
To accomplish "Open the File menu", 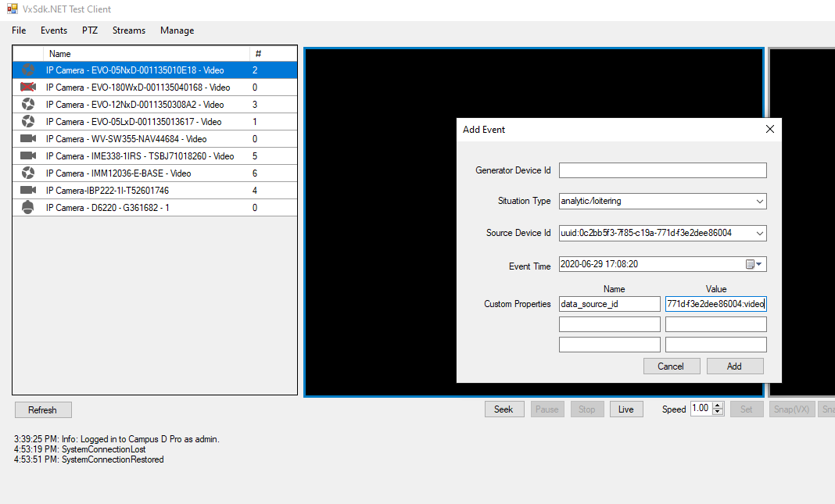I will coord(19,30).
